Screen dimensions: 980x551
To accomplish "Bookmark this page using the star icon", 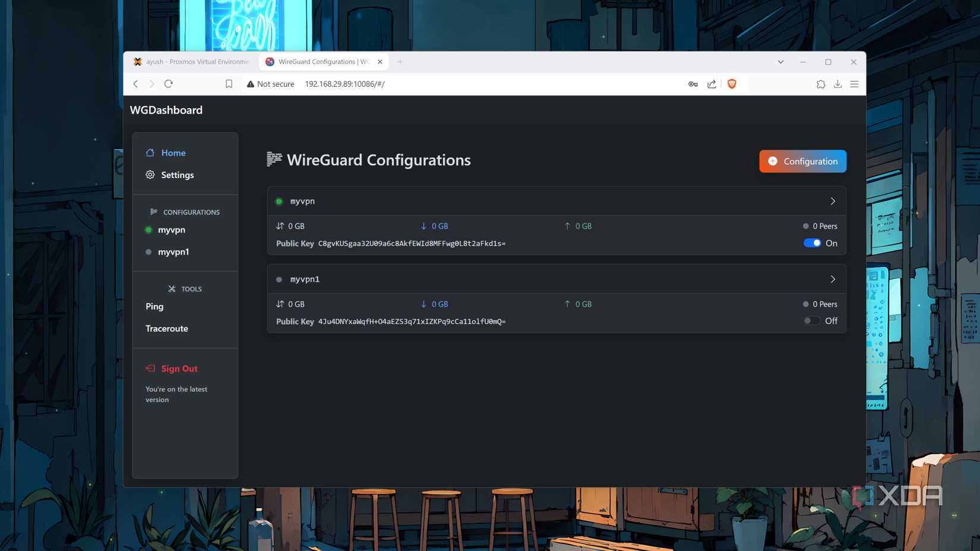I will pos(229,84).
